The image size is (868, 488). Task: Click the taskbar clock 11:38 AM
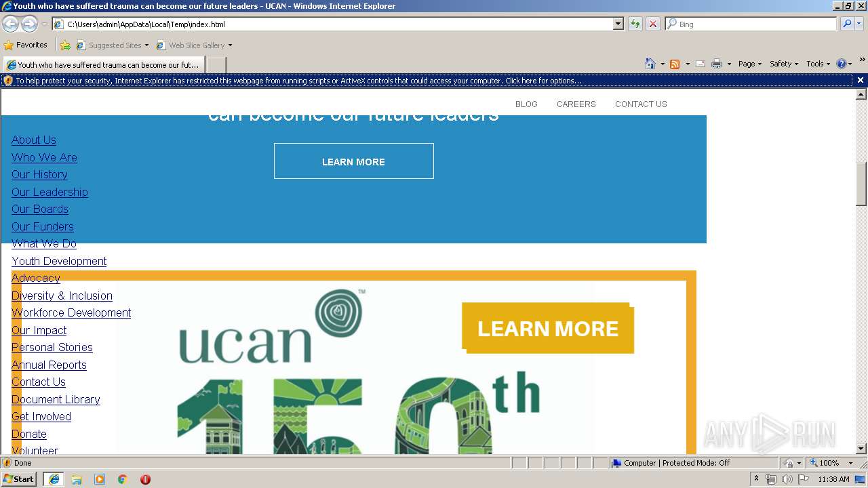point(833,479)
